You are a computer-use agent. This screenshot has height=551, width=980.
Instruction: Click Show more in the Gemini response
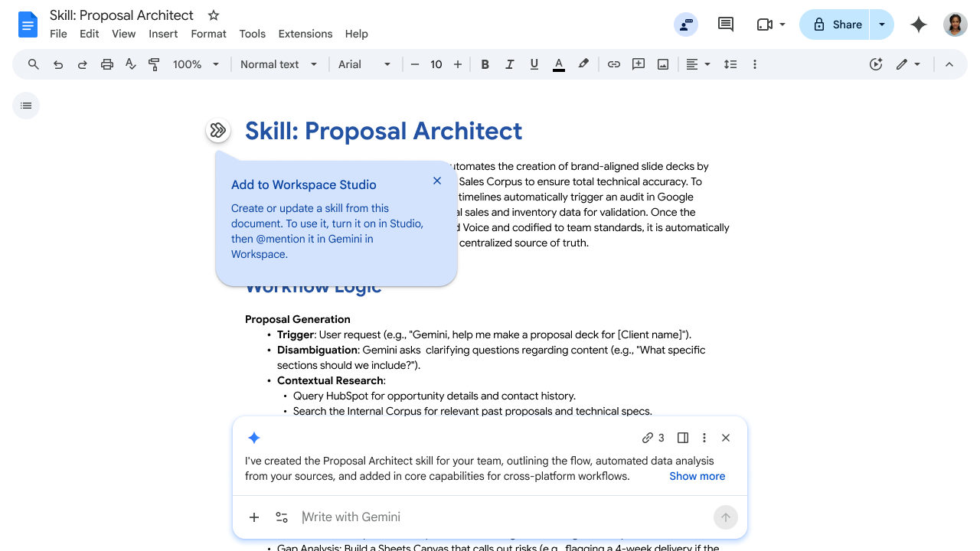(x=697, y=476)
